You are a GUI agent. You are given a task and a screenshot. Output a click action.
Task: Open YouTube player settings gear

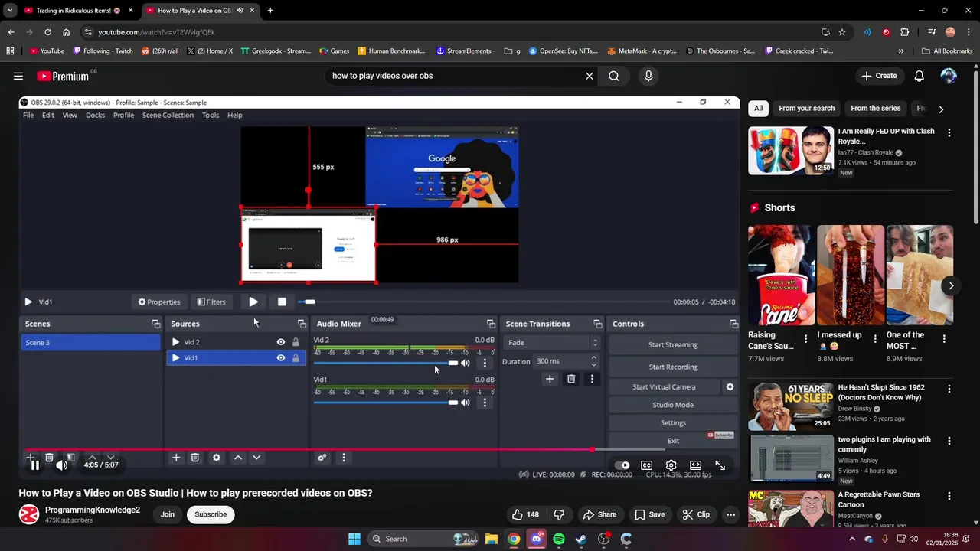[671, 465]
